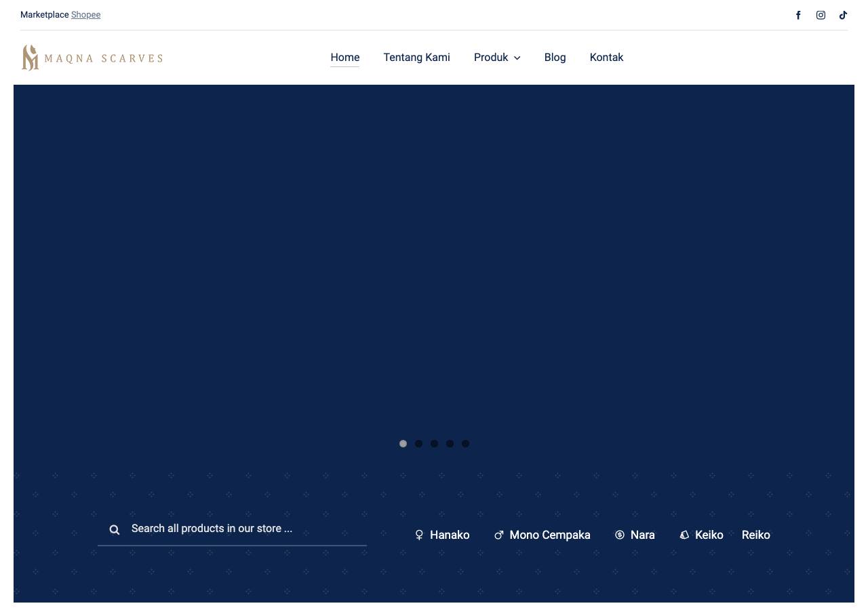The image size is (868, 610).
Task: Click the Marketplace label text
Action: [45, 15]
